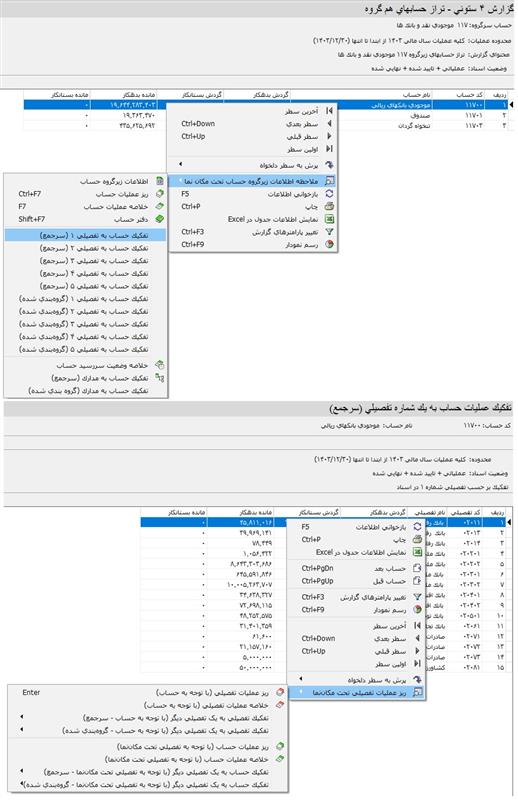Image resolution: width=518 pixels, height=800 pixels.
Task: Click the خلاصه عملیات تفصیلی (با توجه به حساب) icon
Action: click(280, 706)
